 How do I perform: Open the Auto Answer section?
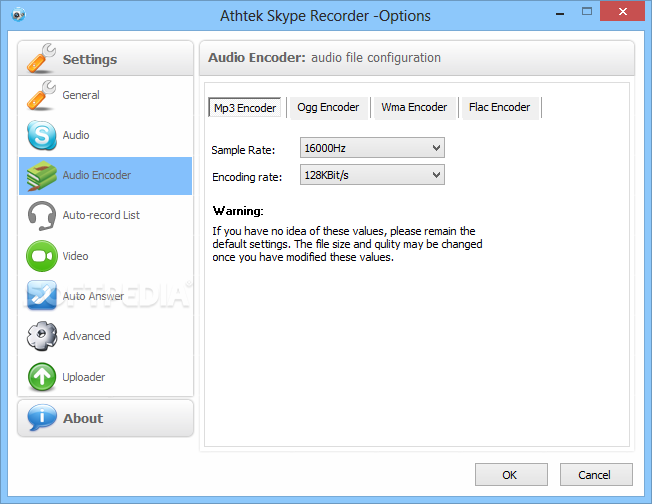click(105, 296)
